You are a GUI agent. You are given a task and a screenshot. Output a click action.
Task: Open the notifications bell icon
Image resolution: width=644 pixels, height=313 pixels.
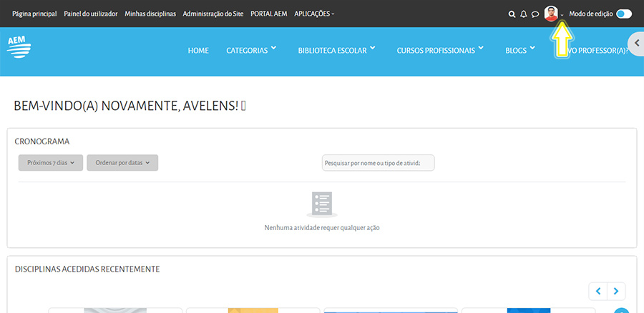tap(523, 14)
